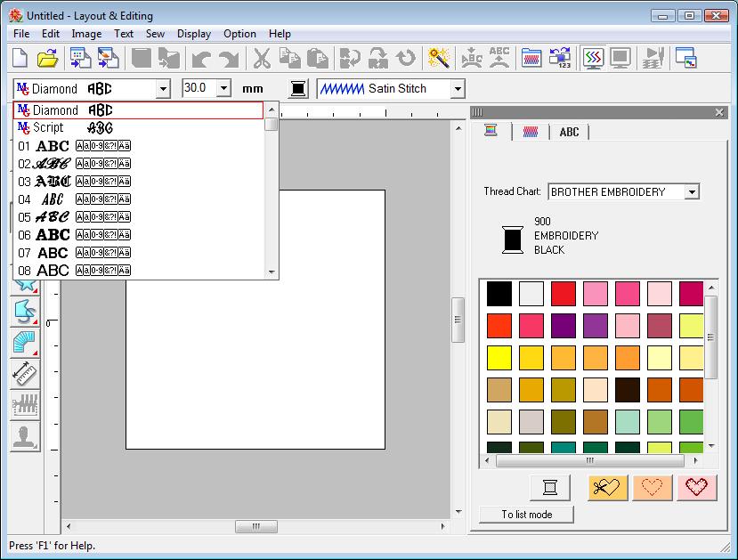Screen dimensions: 738x560
Task: Close the thread color panel
Action: pyautogui.click(x=719, y=112)
